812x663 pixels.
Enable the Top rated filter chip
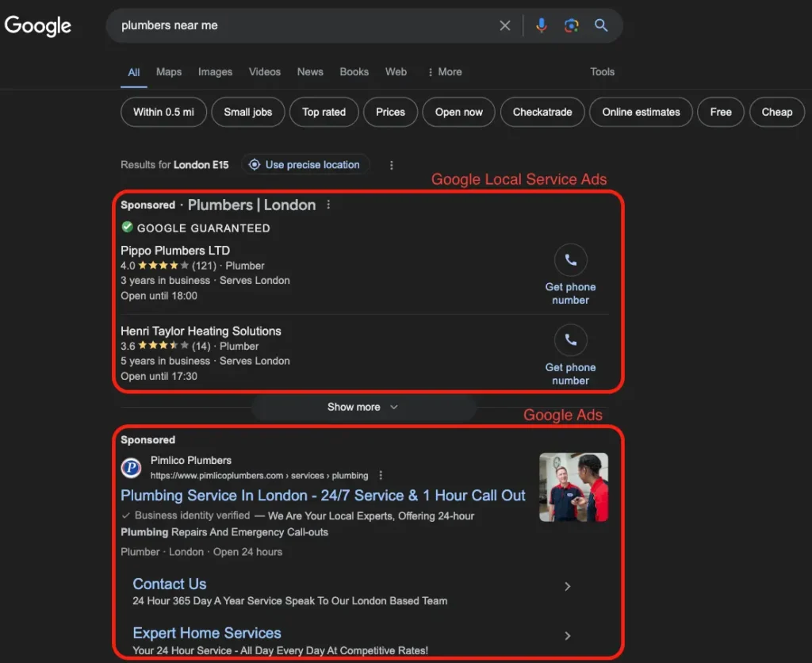(324, 112)
